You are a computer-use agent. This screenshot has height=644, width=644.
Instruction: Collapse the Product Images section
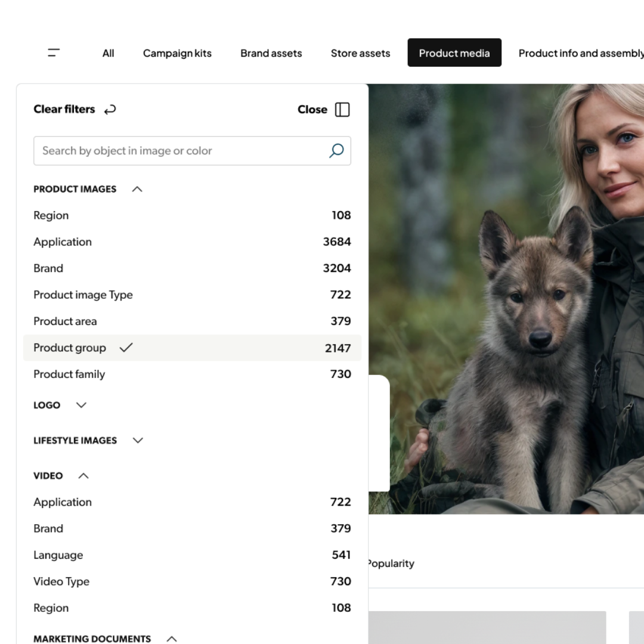[137, 189]
